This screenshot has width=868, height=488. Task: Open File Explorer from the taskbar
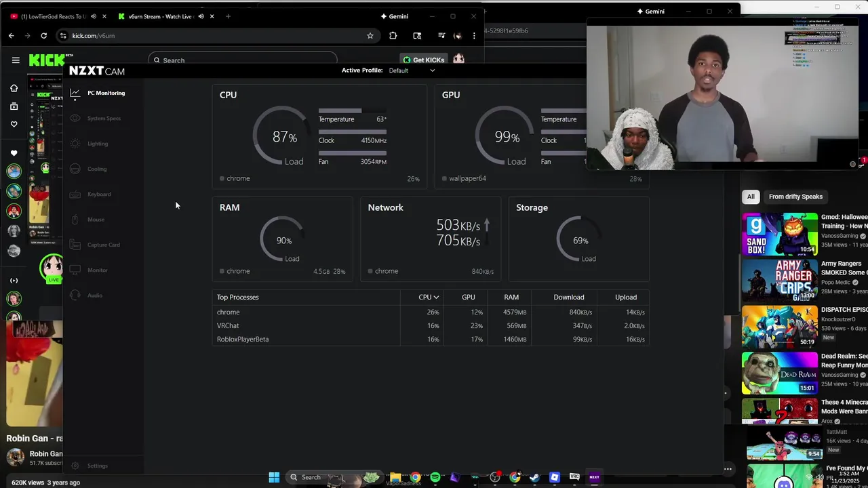(395, 477)
